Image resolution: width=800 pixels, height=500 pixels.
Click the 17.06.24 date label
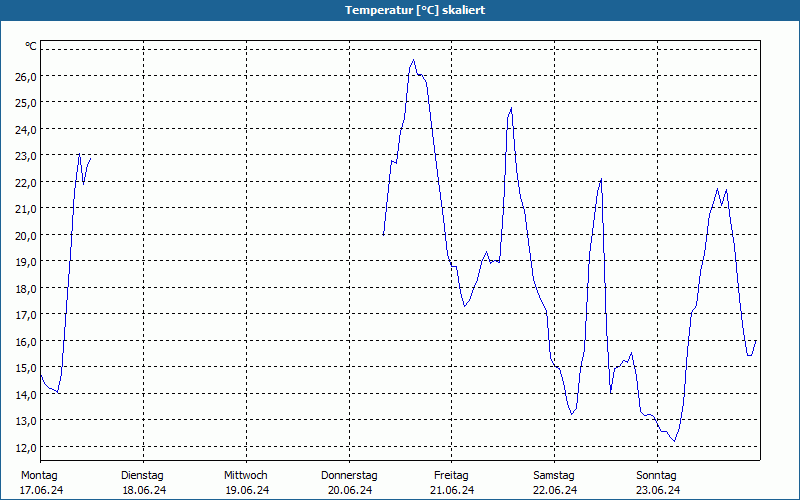[41, 490]
